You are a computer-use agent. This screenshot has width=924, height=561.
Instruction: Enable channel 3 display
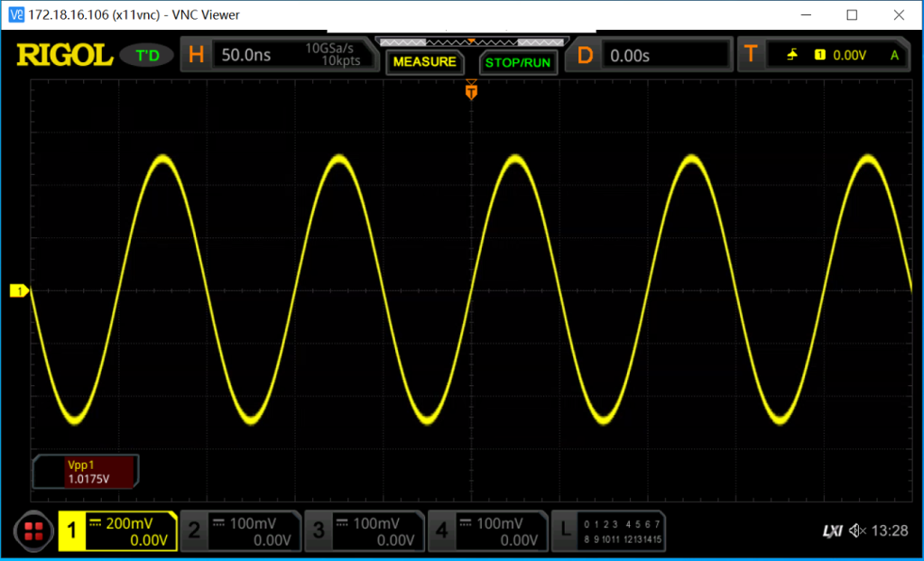[x=364, y=531]
